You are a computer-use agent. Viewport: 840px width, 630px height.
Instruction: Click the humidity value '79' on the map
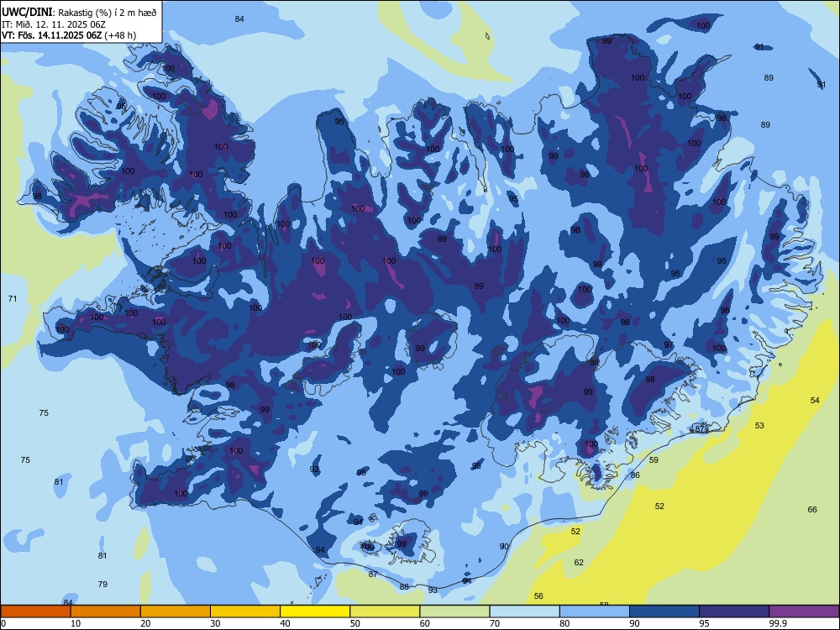click(102, 584)
